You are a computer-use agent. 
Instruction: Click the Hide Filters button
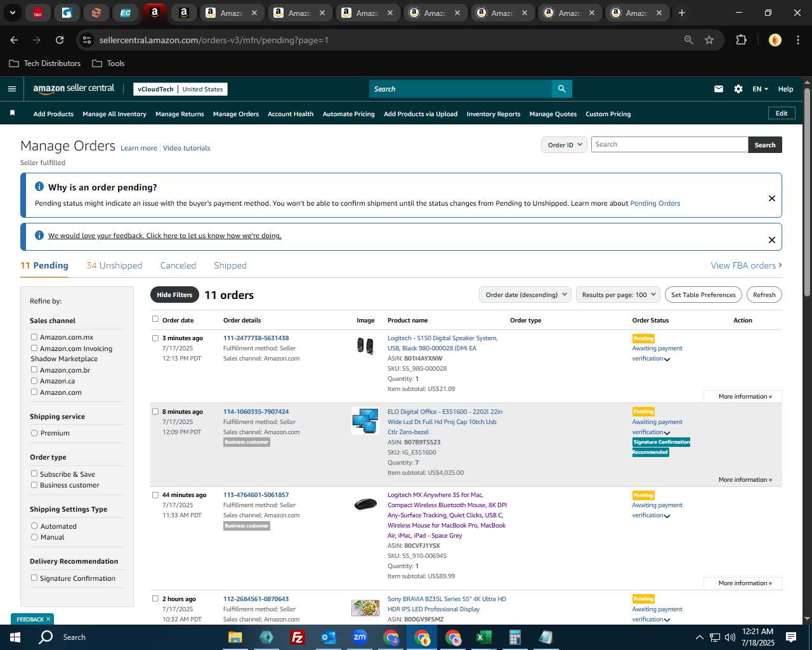[x=174, y=295]
